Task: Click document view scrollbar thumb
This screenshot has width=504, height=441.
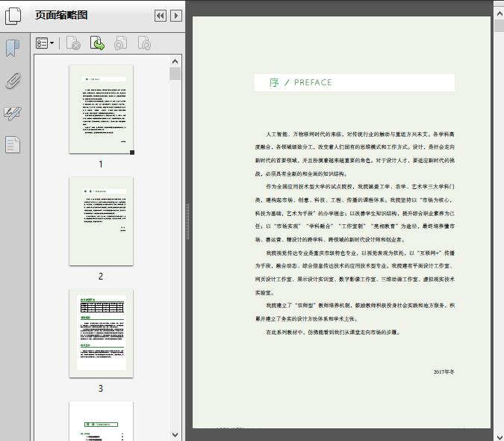Action: 500,25
